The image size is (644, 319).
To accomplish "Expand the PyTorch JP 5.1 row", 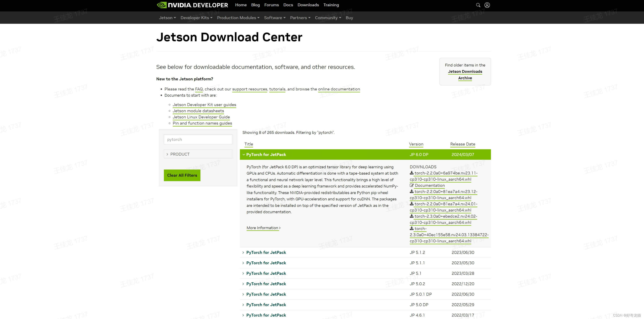I will tap(365, 273).
